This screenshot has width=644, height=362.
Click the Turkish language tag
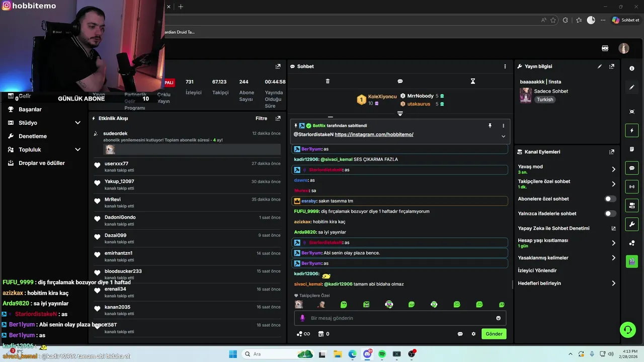[x=545, y=100]
